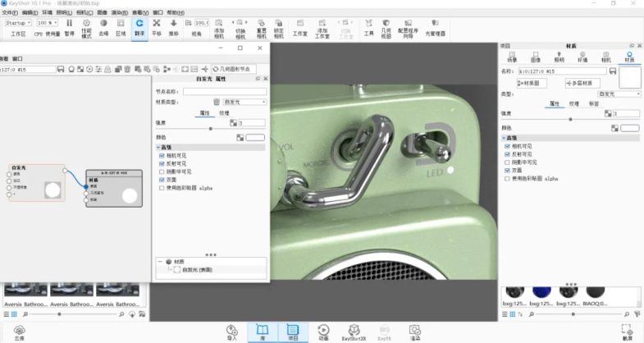Screen dimensions: 644x343
Task: Check 使用色彩贴图 alpha in node properties
Action: [x=162, y=188]
